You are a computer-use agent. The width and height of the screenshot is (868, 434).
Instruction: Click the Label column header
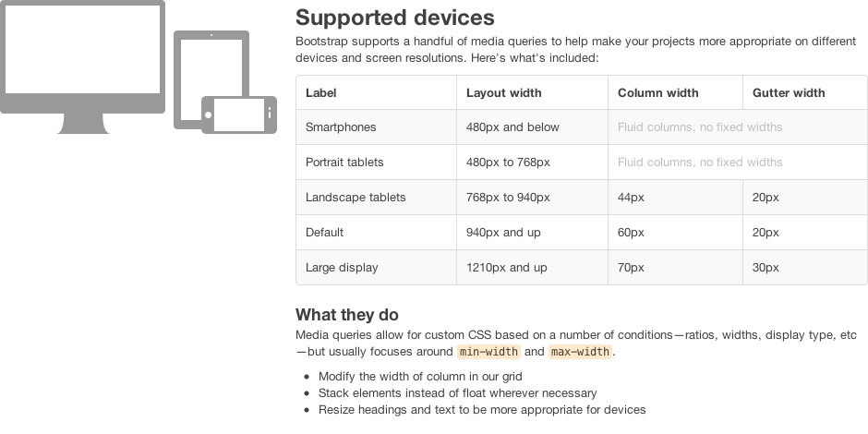coord(320,93)
